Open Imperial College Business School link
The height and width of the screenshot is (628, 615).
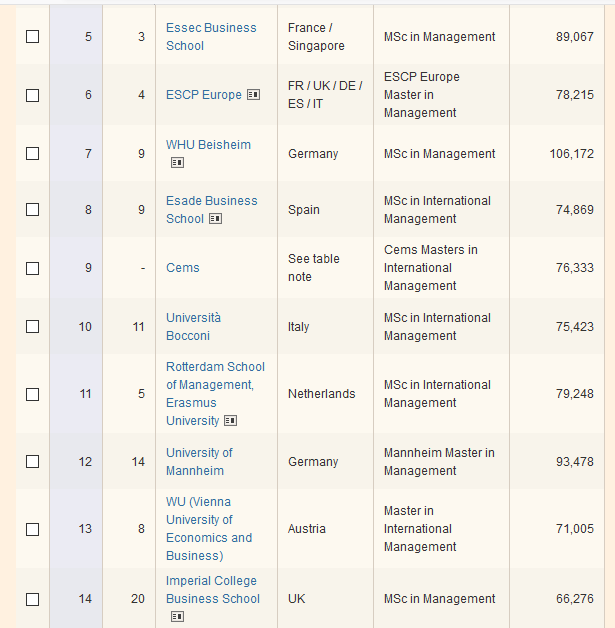[213, 590]
